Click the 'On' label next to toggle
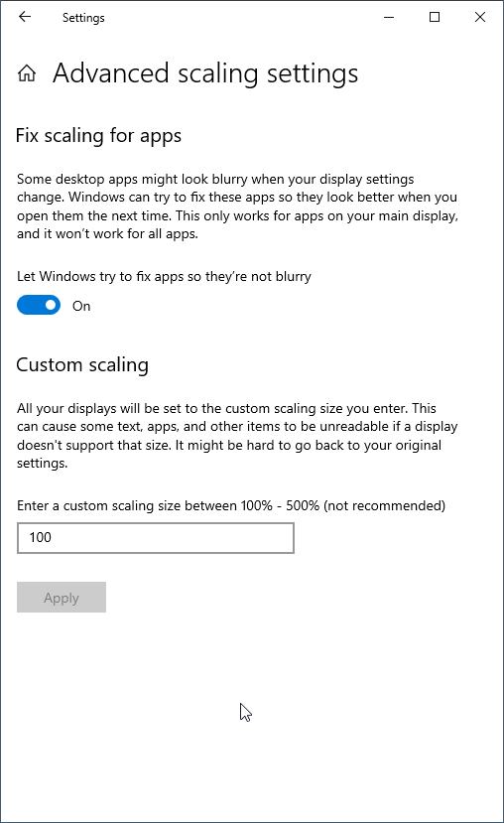This screenshot has height=823, width=504. (x=81, y=306)
